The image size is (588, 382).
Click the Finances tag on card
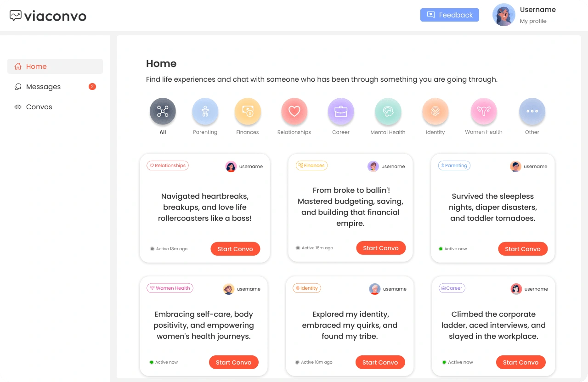coord(311,166)
